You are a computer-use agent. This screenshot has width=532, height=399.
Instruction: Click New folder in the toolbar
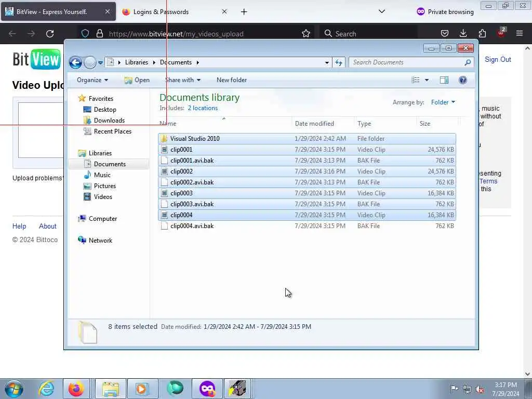[x=232, y=80]
